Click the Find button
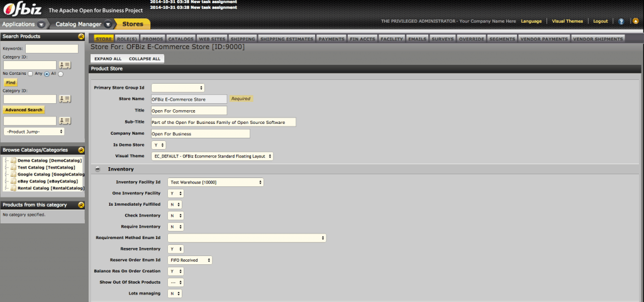Image resolution: width=644 pixels, height=302 pixels. pos(11,82)
